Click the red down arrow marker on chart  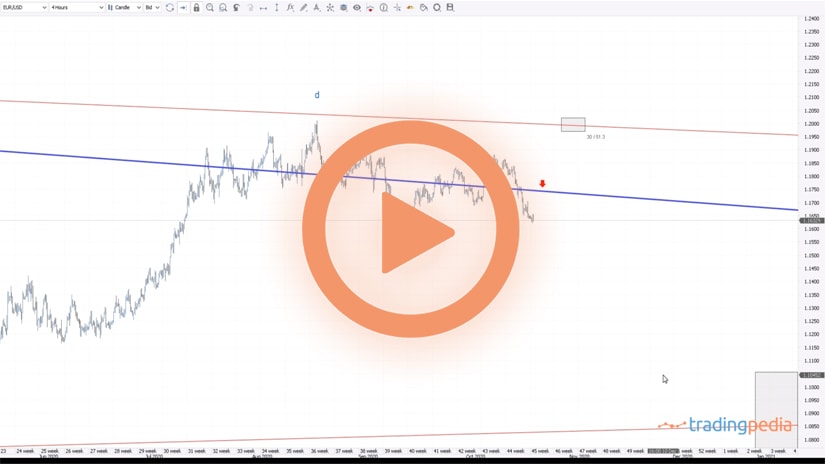[542, 184]
